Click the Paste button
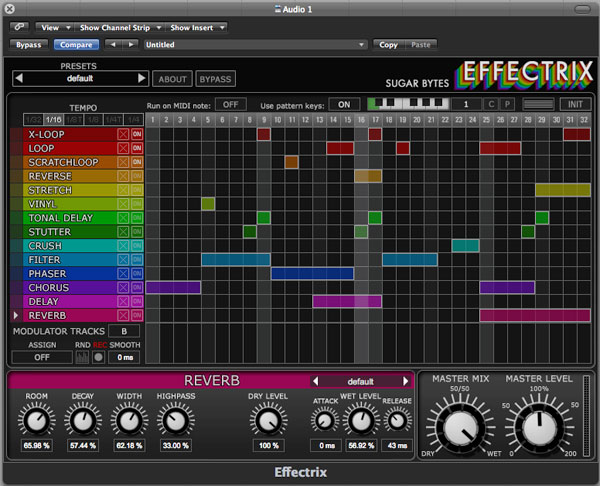600x486 pixels. (421, 45)
